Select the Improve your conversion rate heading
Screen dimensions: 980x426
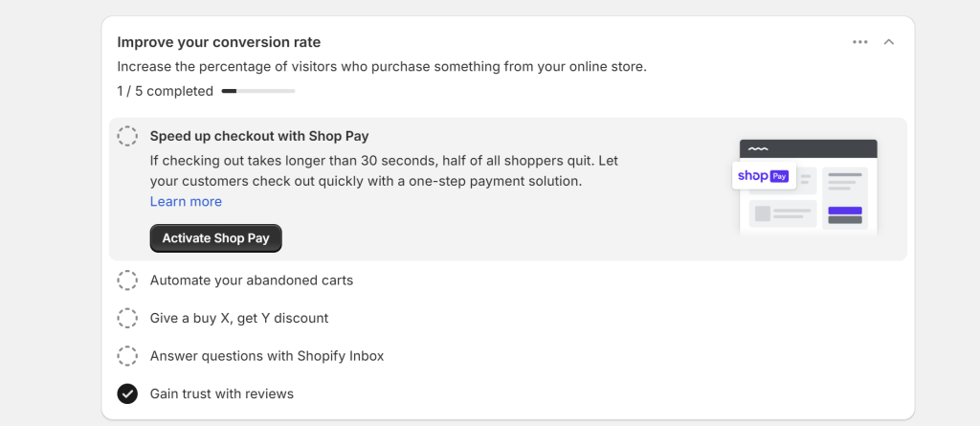click(219, 42)
